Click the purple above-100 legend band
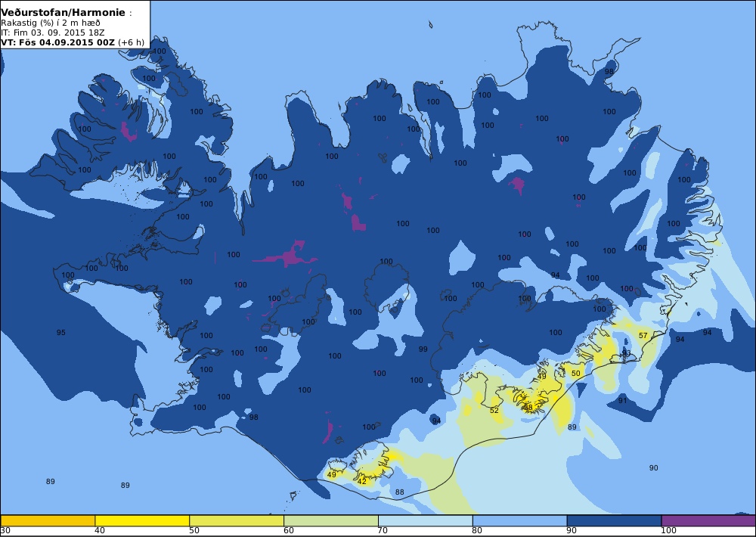Screen dimensions: 756x537 [708, 520]
